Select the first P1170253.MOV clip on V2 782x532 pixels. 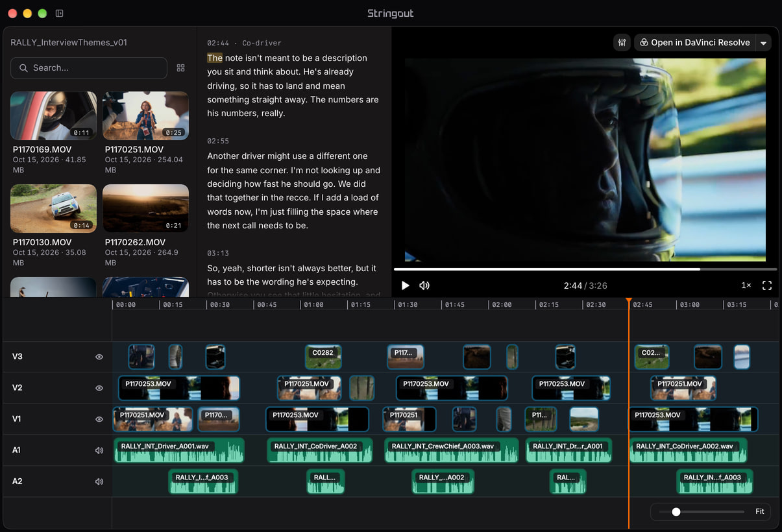pyautogui.click(x=179, y=388)
